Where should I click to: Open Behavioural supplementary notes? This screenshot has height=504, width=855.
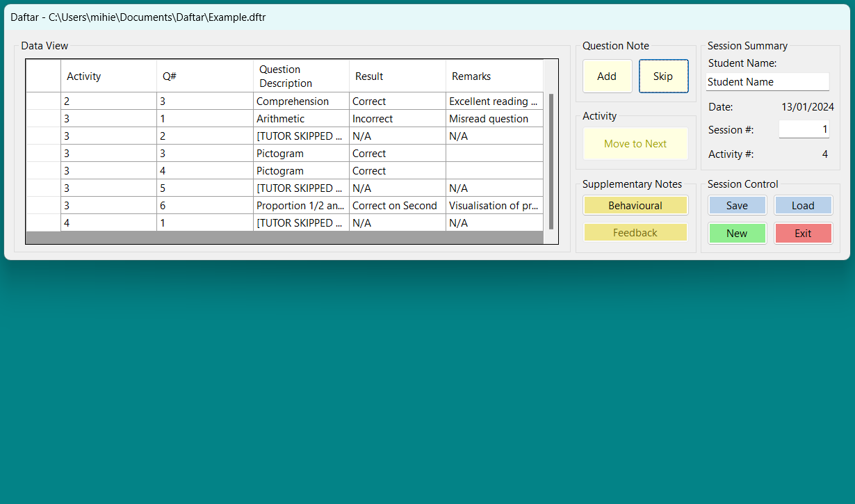tap(635, 206)
